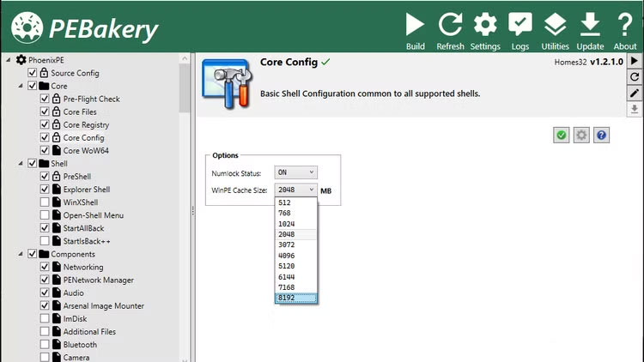Tick the ImDisk component checkbox
The width and height of the screenshot is (644, 362).
(x=45, y=319)
